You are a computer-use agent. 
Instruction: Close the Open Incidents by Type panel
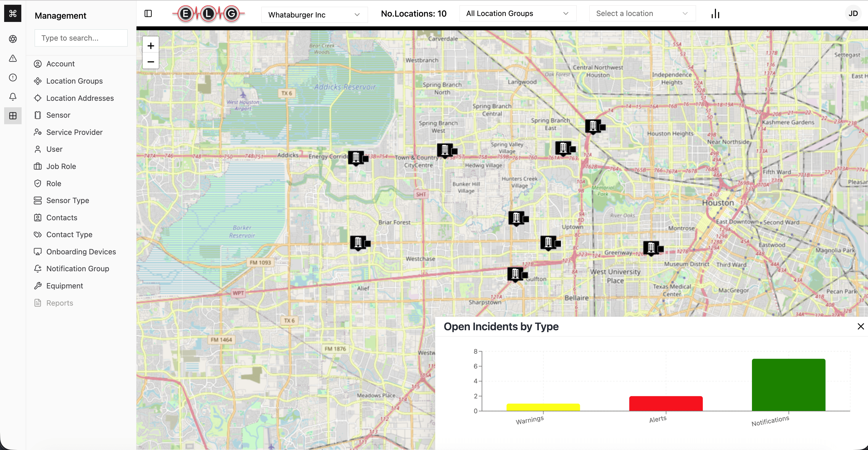[x=861, y=326]
